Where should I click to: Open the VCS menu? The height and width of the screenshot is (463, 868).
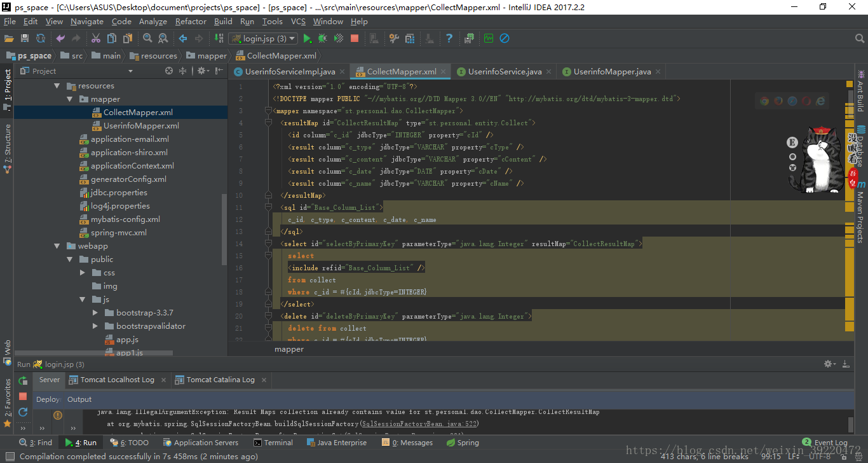click(298, 22)
